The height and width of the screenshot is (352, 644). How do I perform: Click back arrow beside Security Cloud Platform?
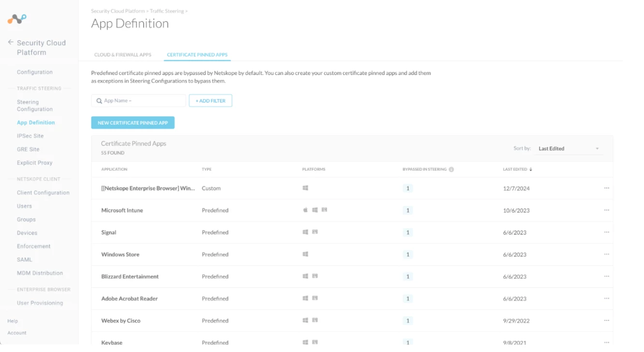coord(11,43)
